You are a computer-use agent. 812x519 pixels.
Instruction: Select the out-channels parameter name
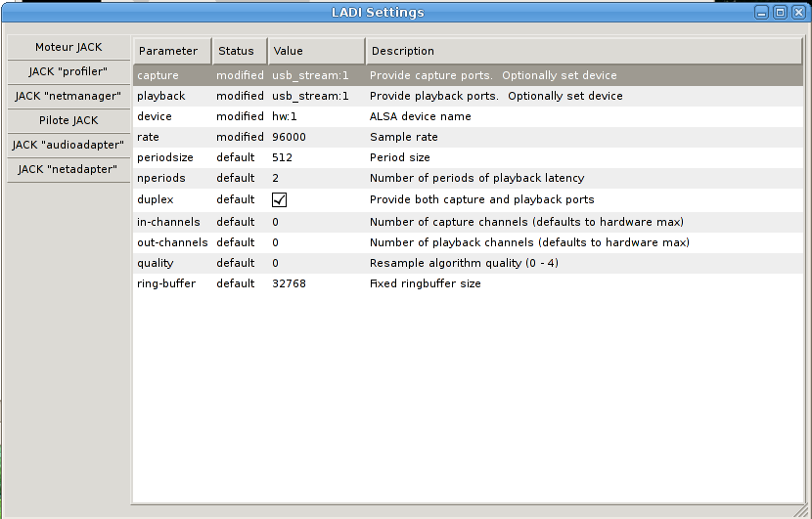tap(172, 242)
